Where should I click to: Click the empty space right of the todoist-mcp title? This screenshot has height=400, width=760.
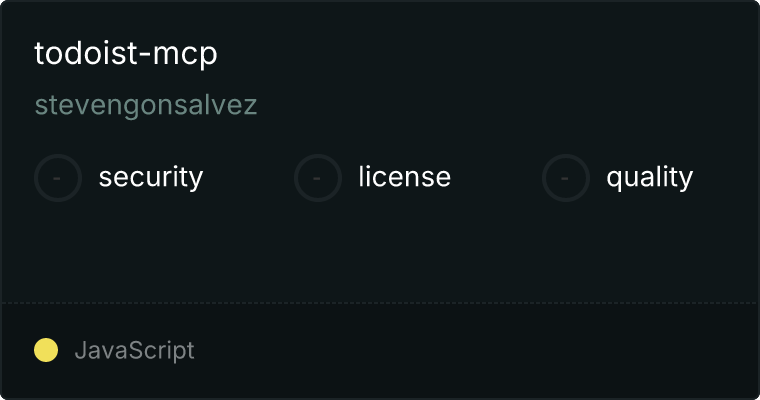click(485, 53)
